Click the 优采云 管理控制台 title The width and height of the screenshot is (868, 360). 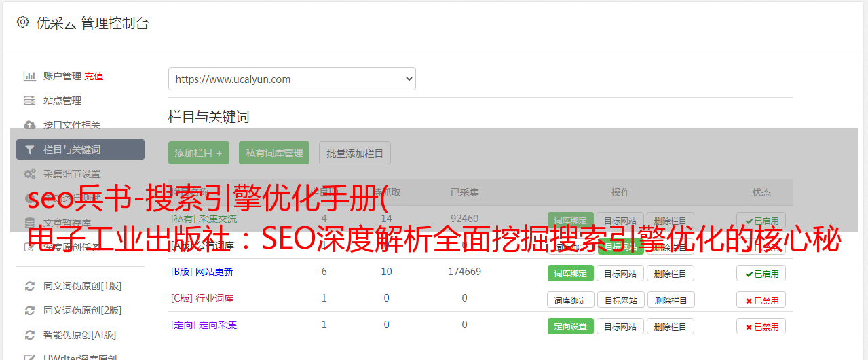click(92, 23)
